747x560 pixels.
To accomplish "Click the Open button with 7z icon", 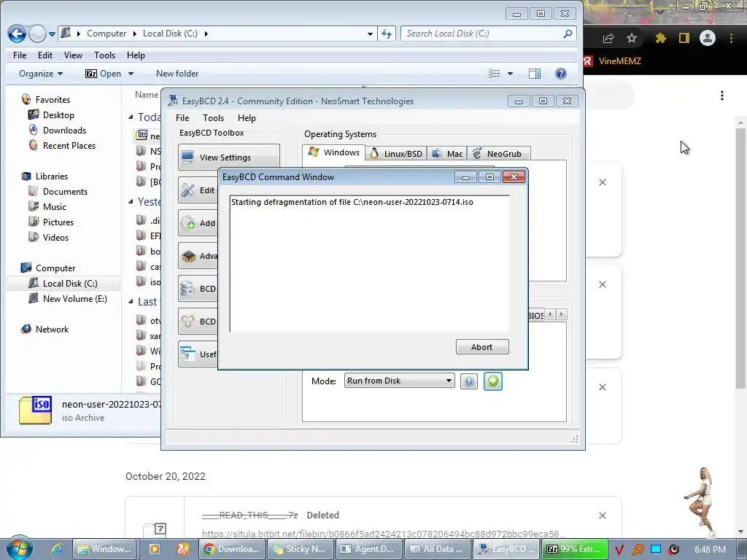I will pyautogui.click(x=103, y=74).
